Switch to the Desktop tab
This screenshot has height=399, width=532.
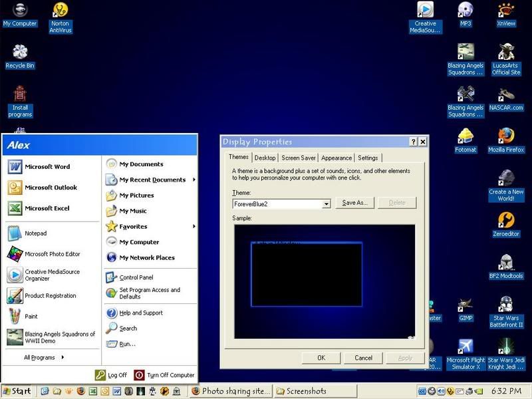click(x=265, y=158)
